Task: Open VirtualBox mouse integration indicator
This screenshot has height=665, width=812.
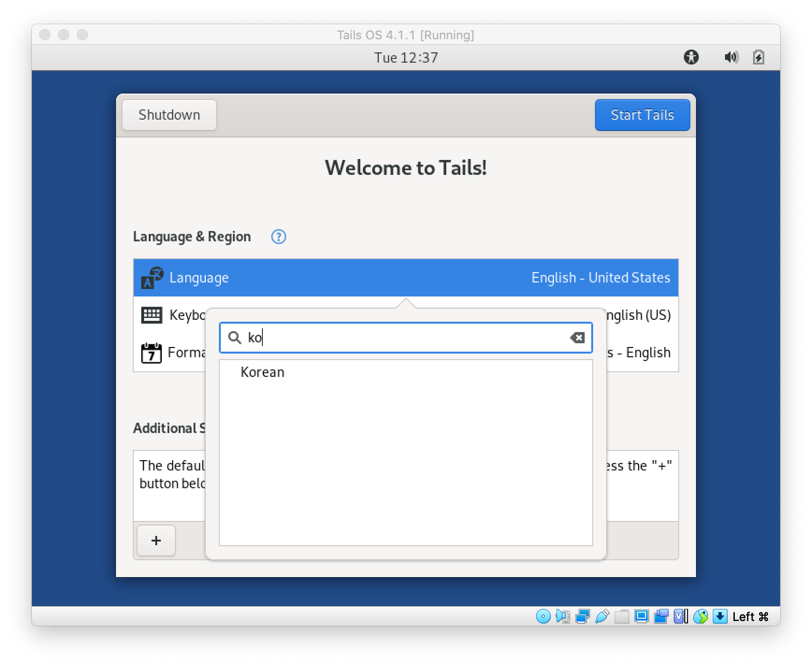Action: point(700,616)
